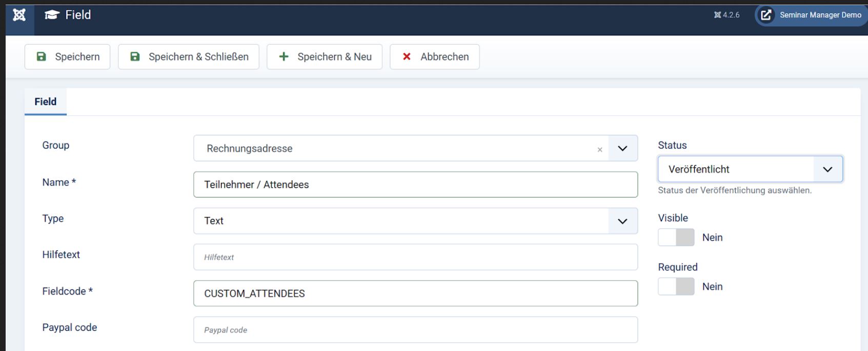The height and width of the screenshot is (351, 868).
Task: Select the Field tab
Action: 46,102
